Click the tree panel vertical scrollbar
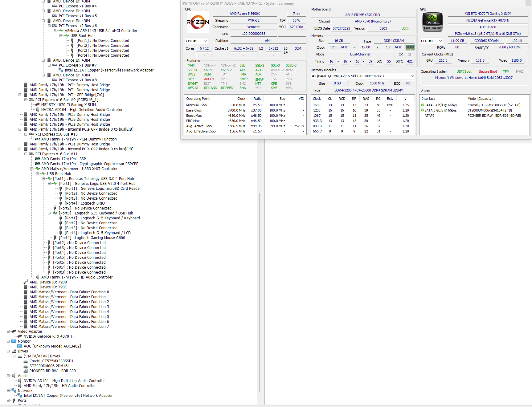 point(260,293)
